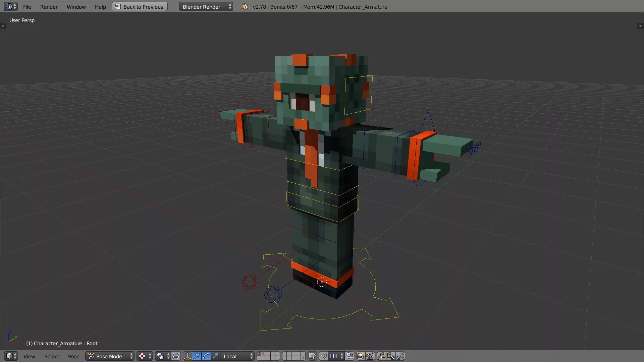Click the snap element increment icon
This screenshot has height=362, width=644.
334,356
